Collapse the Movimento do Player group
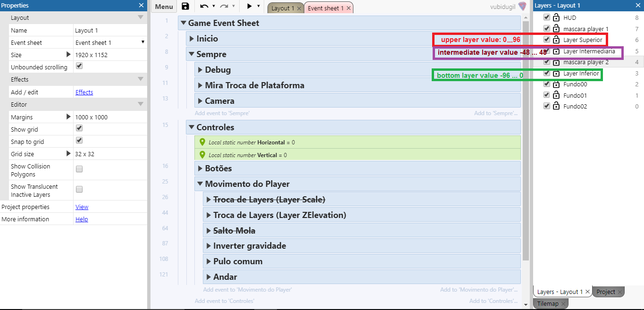The height and width of the screenshot is (310, 644). click(200, 184)
